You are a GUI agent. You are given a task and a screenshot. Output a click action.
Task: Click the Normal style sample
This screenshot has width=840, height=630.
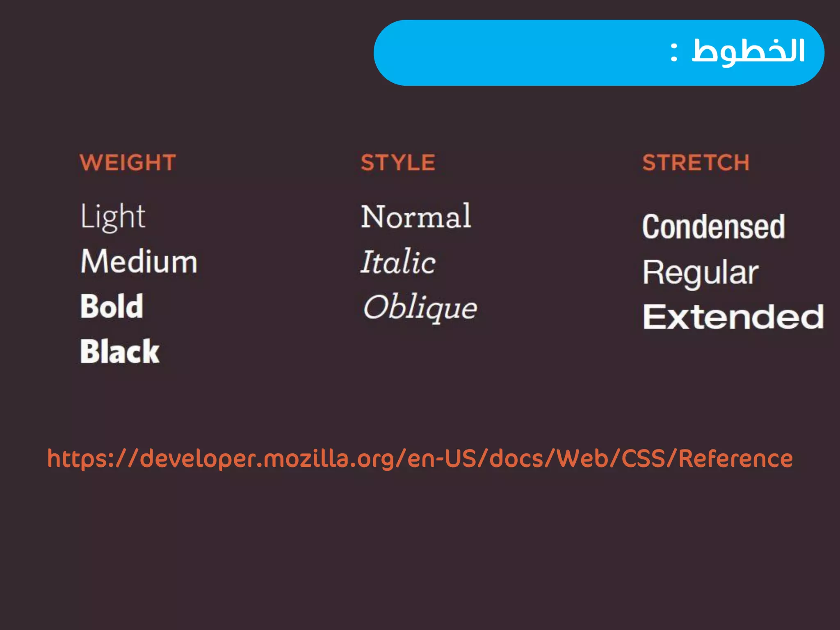point(416,216)
